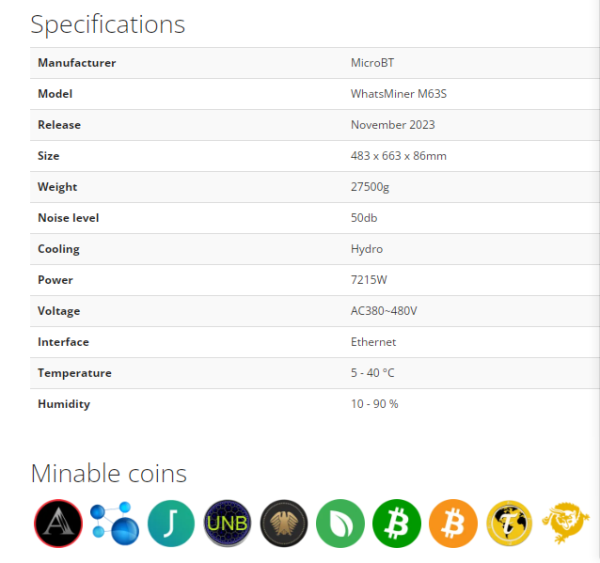Click the Hydro cooling value
The height and width of the screenshot is (563, 600).
[367, 249]
